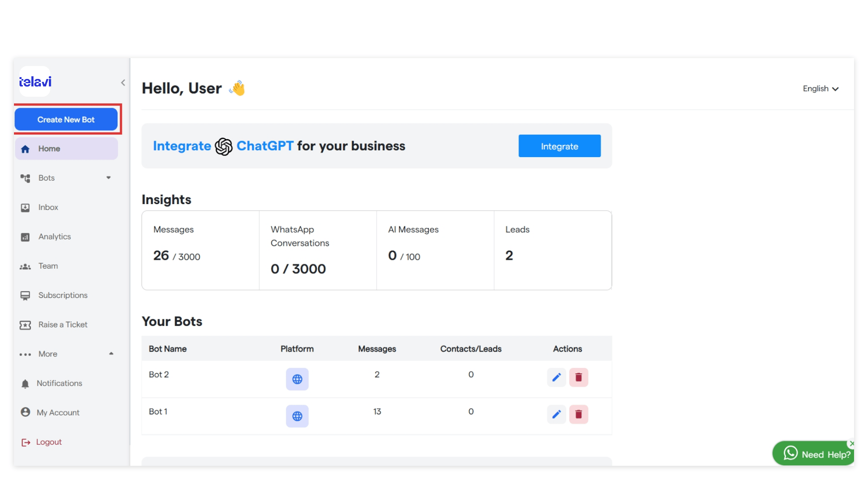Open the English language dropdown
This screenshot has width=868, height=502.
(821, 88)
